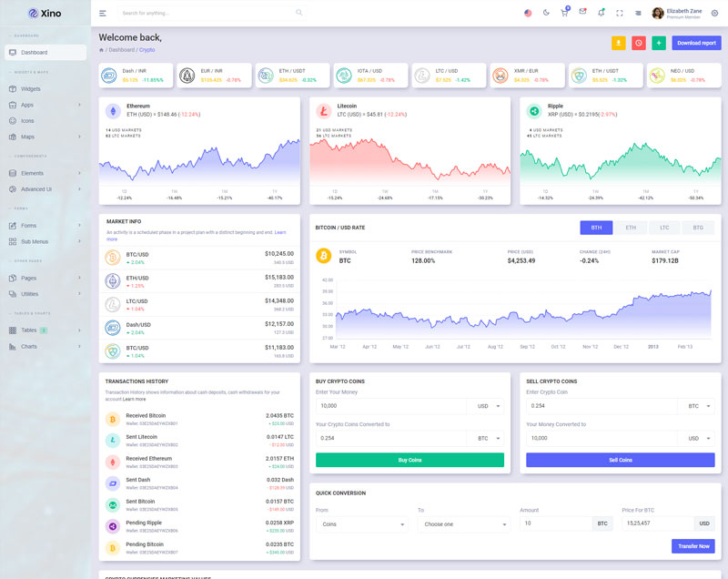Toggle dark mode with the moon icon

pos(546,13)
